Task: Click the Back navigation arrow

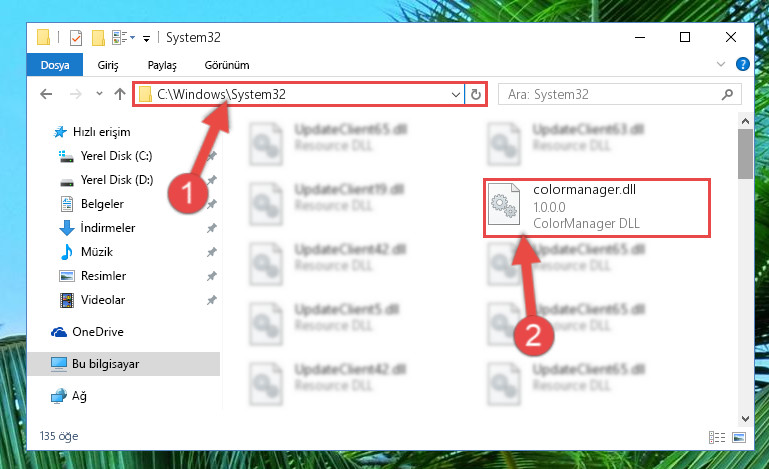Action: pyautogui.click(x=46, y=94)
